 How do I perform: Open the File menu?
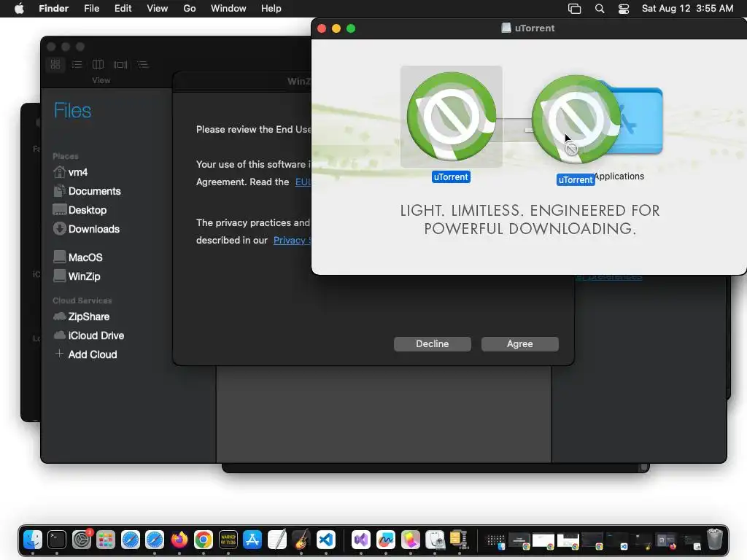tap(91, 9)
